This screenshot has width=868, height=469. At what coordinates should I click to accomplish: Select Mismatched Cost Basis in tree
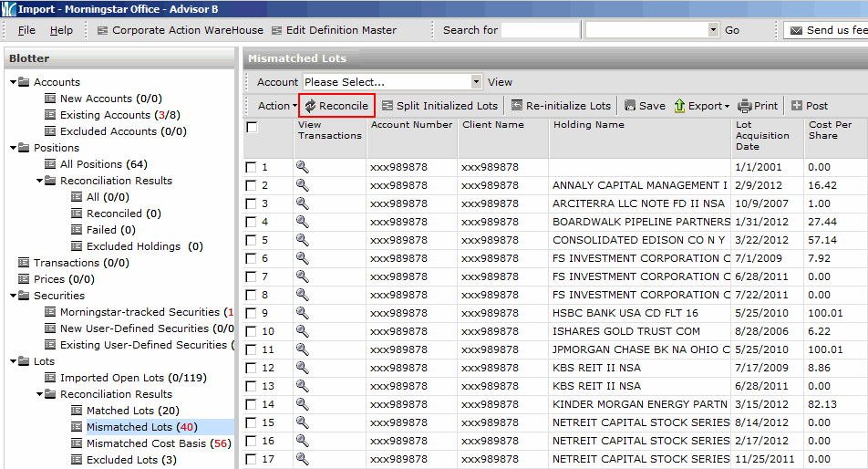158,443
